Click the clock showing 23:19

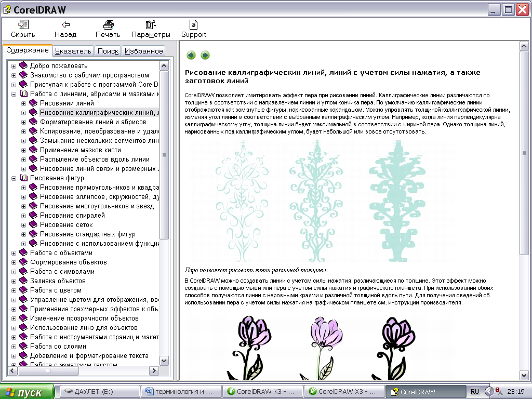516,392
